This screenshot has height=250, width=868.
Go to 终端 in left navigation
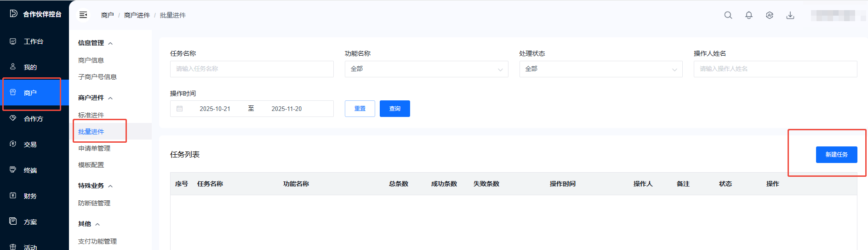pyautogui.click(x=30, y=170)
